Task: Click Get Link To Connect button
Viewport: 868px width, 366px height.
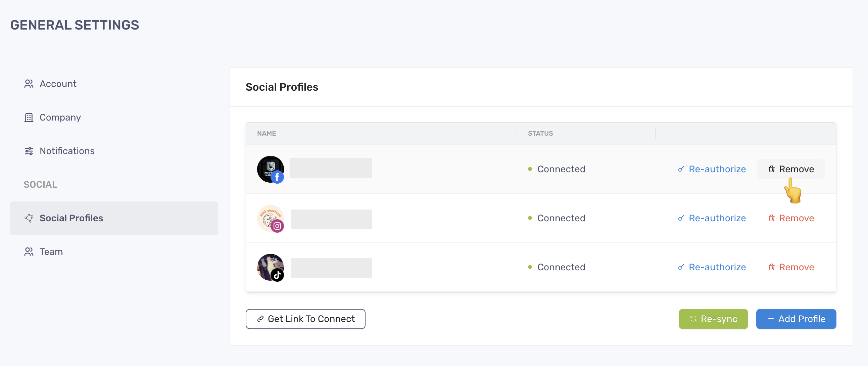Action: pos(305,319)
